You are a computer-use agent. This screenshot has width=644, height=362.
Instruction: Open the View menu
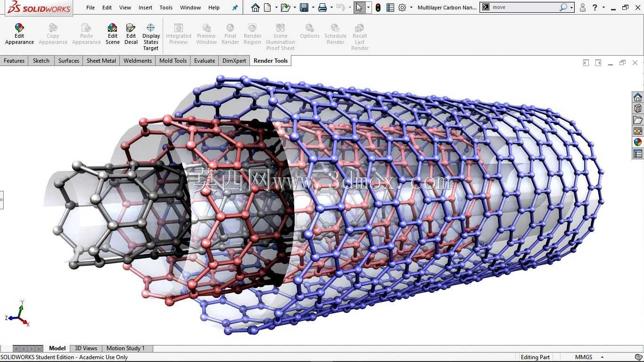125,8
